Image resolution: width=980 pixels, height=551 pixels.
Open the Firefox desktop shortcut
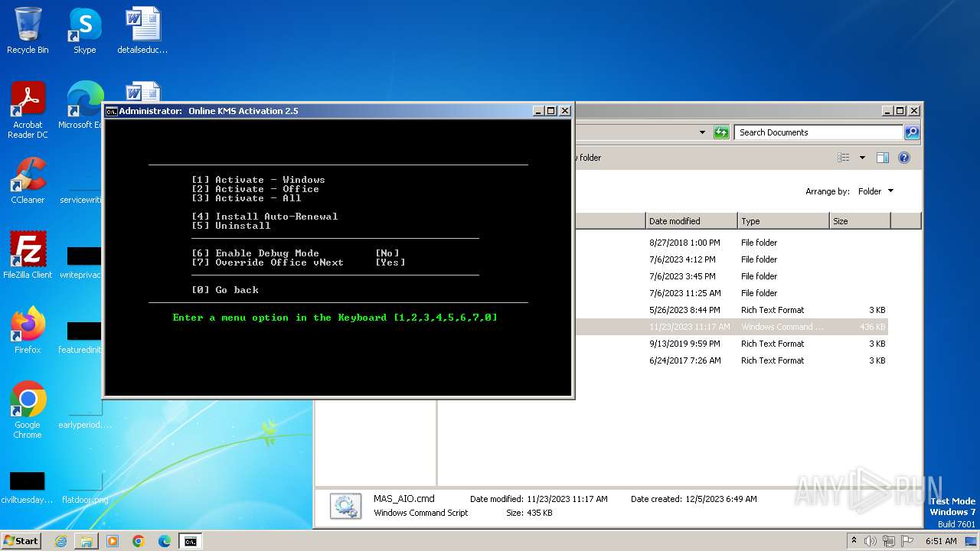click(x=28, y=331)
